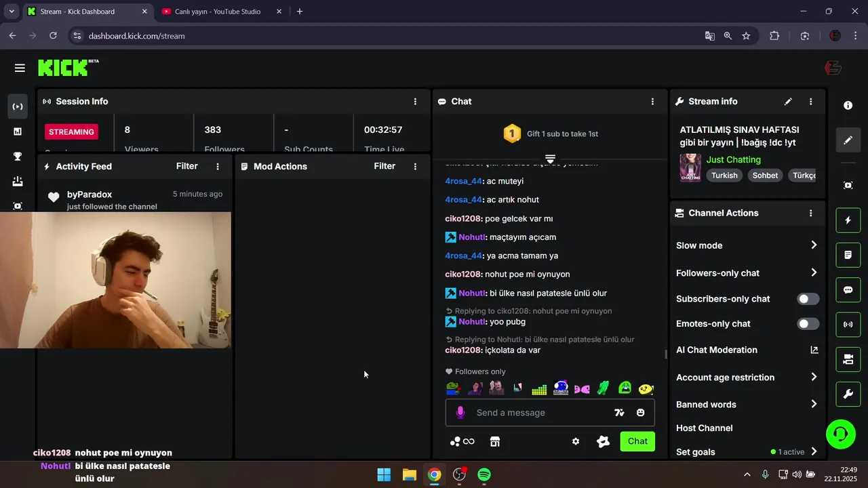Bookmark page with star icon
The width and height of the screenshot is (868, 488).
pos(746,36)
